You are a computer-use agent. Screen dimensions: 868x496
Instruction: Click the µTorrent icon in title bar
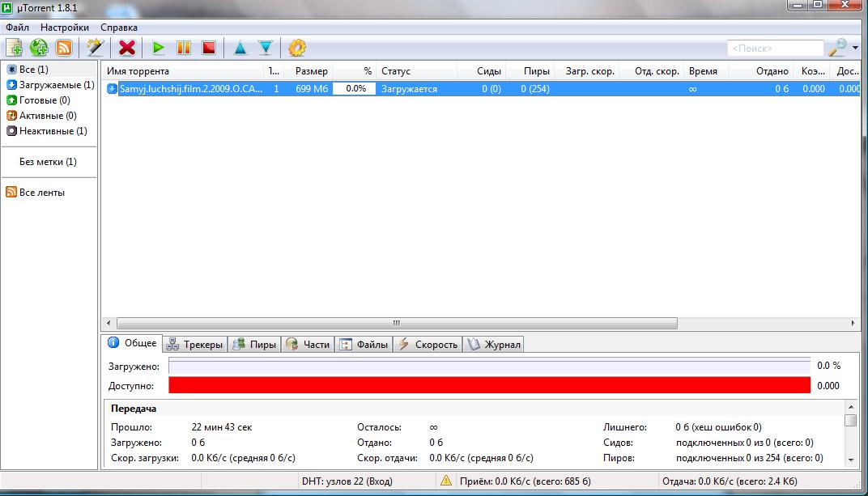pyautogui.click(x=6, y=8)
